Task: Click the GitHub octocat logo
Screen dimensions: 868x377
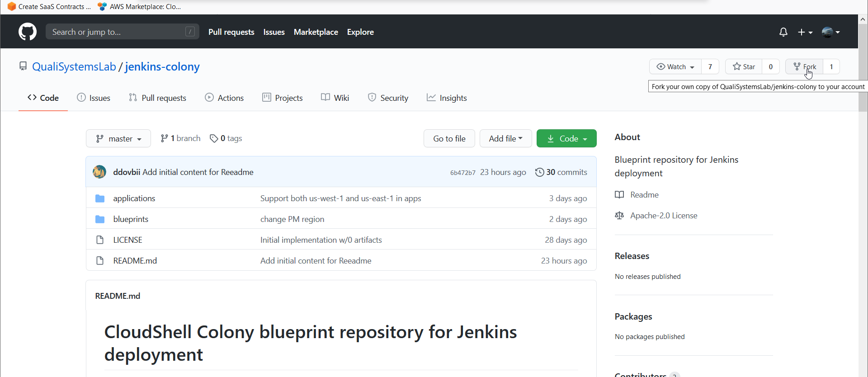Action: pos(28,32)
